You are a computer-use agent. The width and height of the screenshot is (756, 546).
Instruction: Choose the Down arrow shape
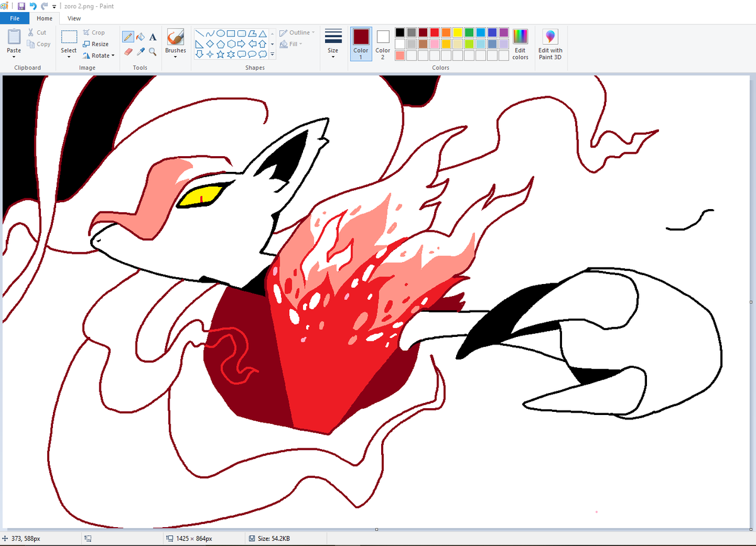point(199,54)
